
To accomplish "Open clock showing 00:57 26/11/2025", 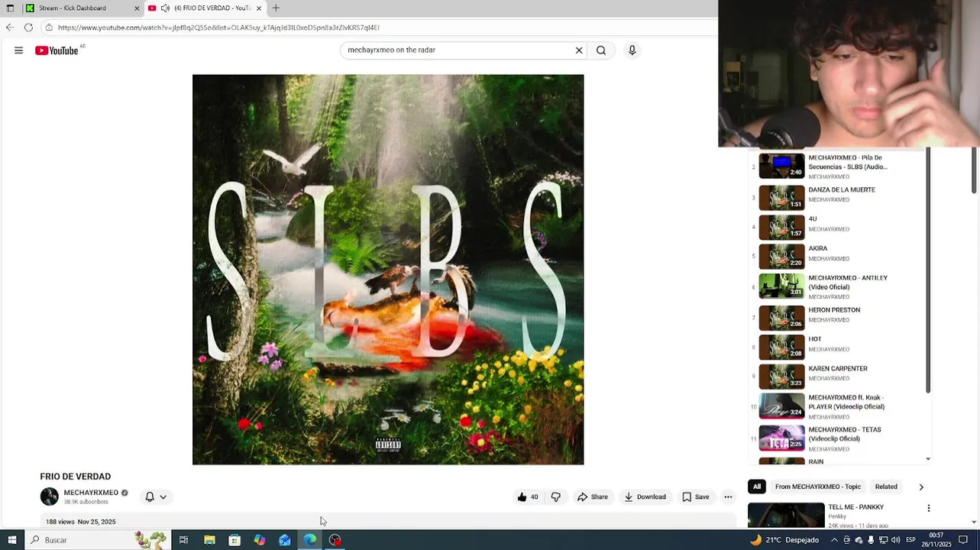I will pos(936,540).
